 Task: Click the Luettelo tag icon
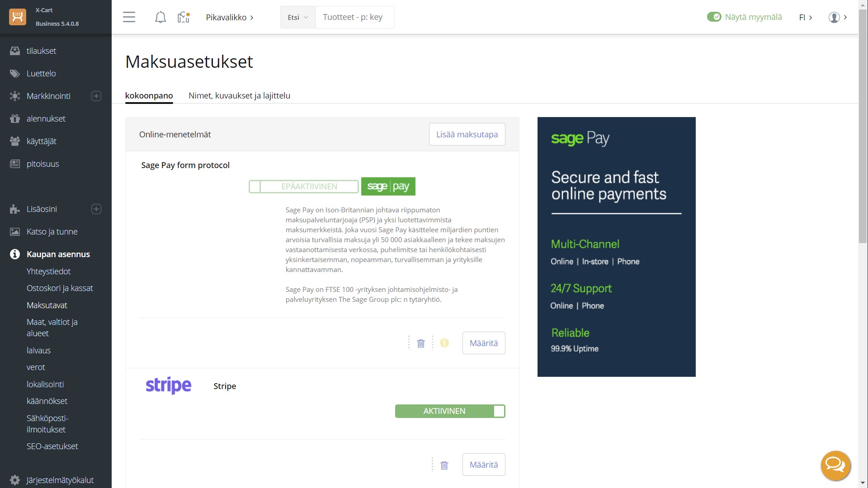pyautogui.click(x=15, y=73)
